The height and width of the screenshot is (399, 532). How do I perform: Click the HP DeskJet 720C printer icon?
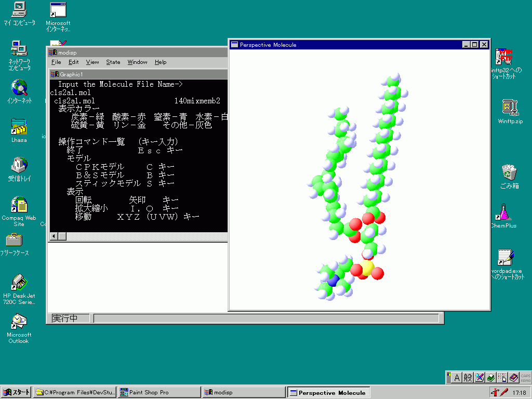[x=19, y=282]
